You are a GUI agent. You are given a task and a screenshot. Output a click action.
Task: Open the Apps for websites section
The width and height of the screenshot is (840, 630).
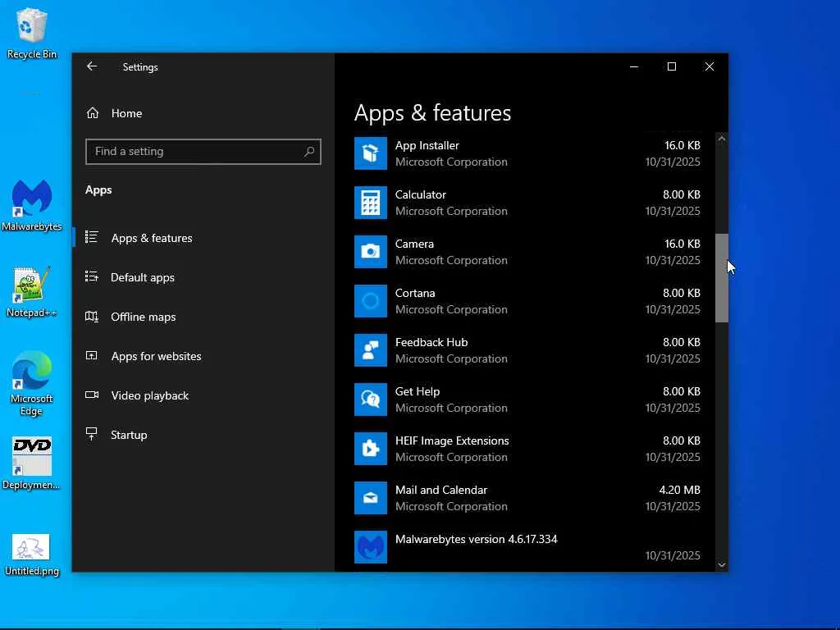click(x=156, y=356)
